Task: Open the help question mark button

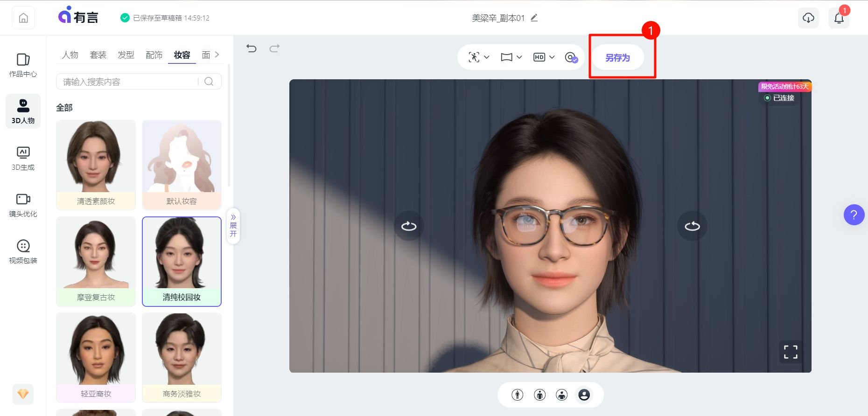Action: click(x=854, y=215)
